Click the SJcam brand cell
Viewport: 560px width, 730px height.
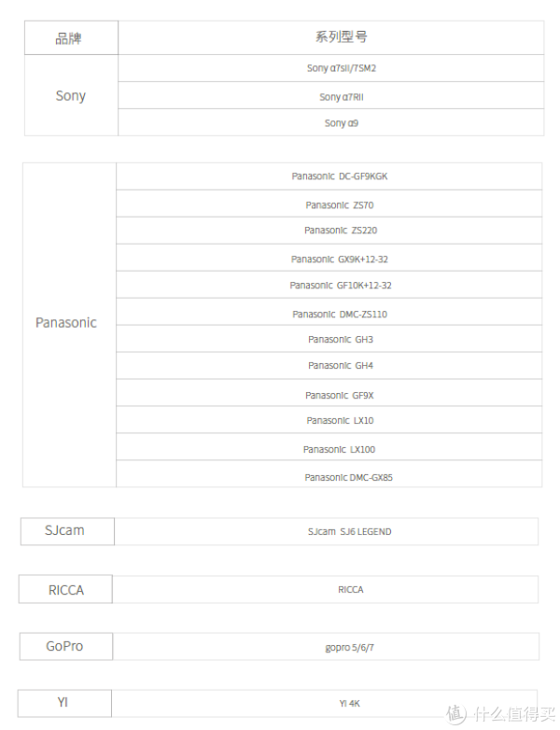67,531
